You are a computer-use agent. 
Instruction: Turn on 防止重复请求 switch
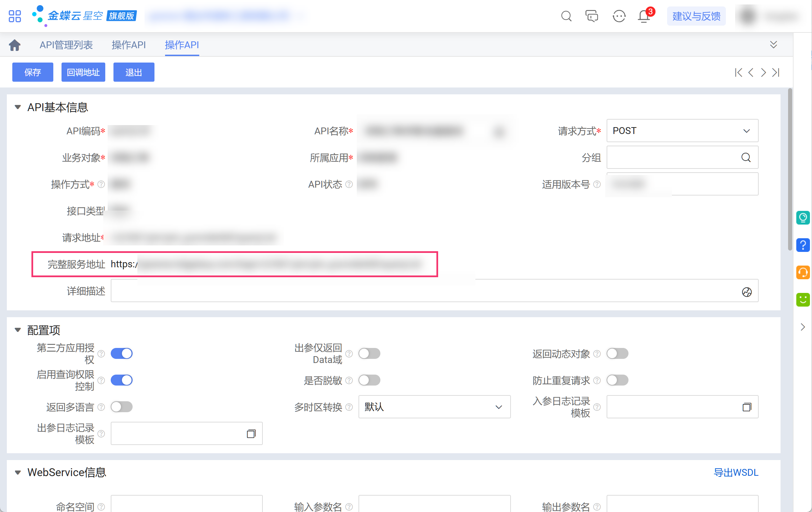click(617, 380)
